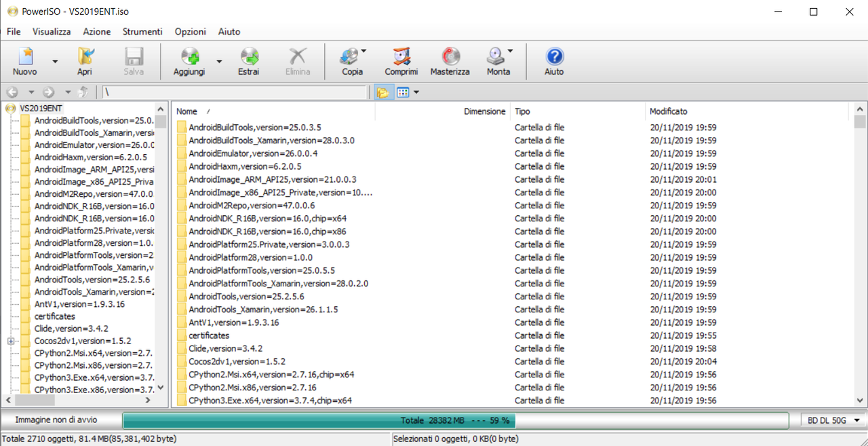Expand the Cocos2dv1 tree node

pos(11,341)
